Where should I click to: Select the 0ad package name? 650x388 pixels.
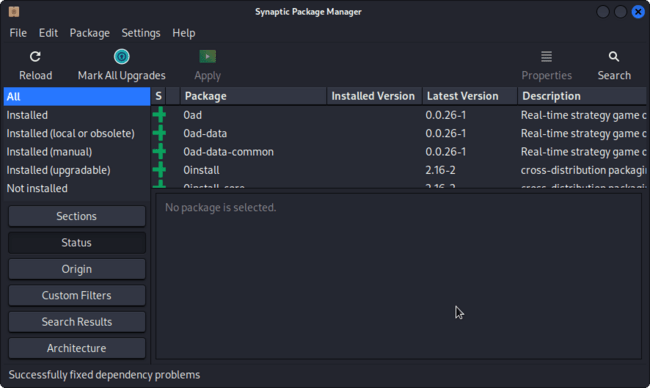click(x=193, y=115)
